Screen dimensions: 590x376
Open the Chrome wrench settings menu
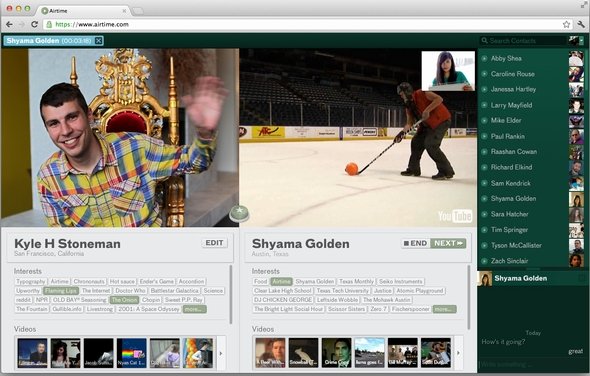pyautogui.click(x=581, y=24)
